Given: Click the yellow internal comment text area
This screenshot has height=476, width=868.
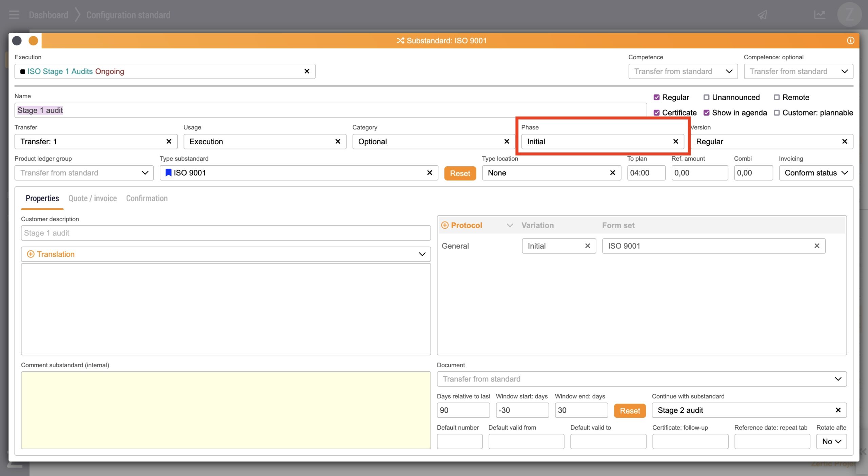Looking at the screenshot, I should [226, 410].
